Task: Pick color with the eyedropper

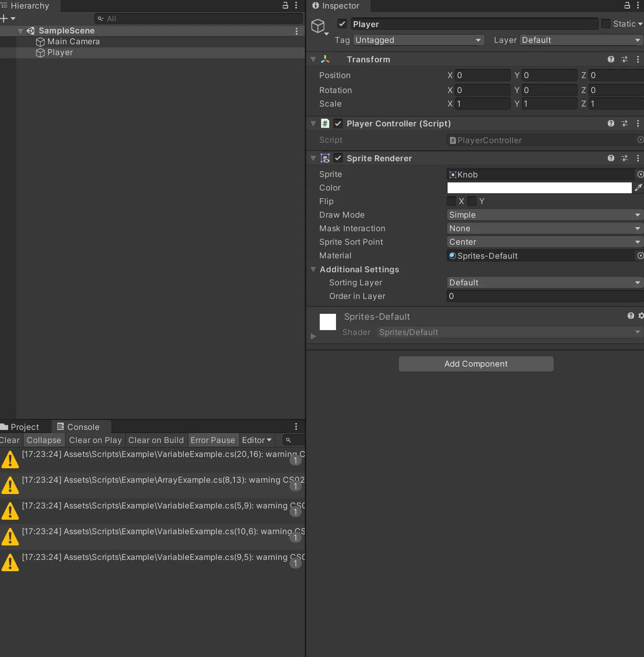Action: 638,188
